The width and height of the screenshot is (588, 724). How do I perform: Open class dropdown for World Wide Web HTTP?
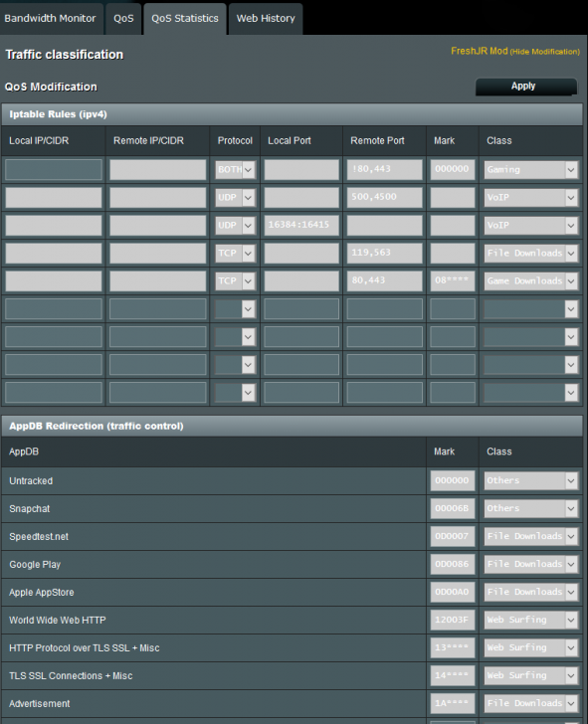tap(531, 621)
